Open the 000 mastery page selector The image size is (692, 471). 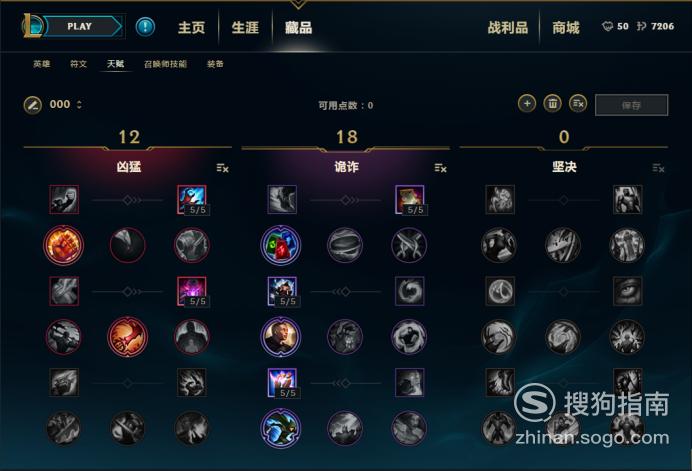click(x=65, y=105)
